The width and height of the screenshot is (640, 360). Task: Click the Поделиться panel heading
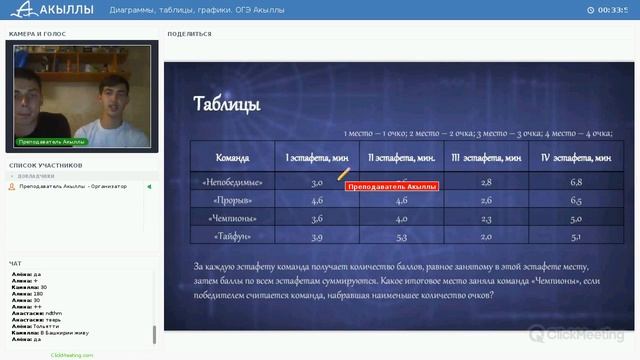tap(189, 34)
